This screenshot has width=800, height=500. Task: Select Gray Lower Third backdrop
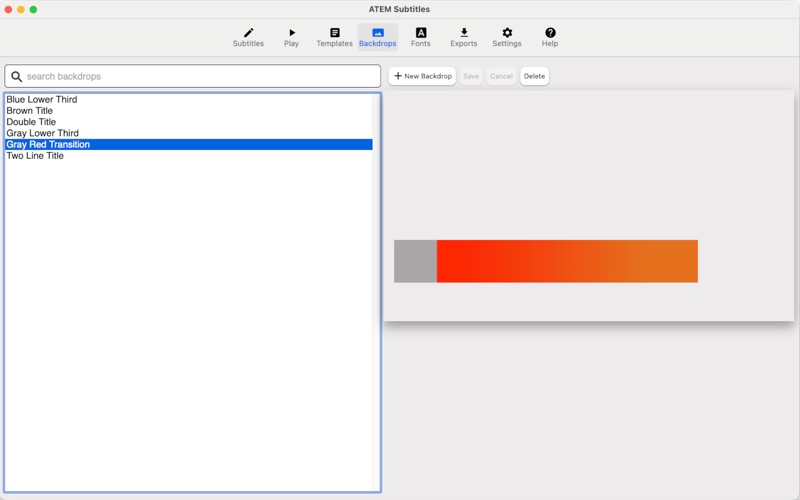point(189,133)
